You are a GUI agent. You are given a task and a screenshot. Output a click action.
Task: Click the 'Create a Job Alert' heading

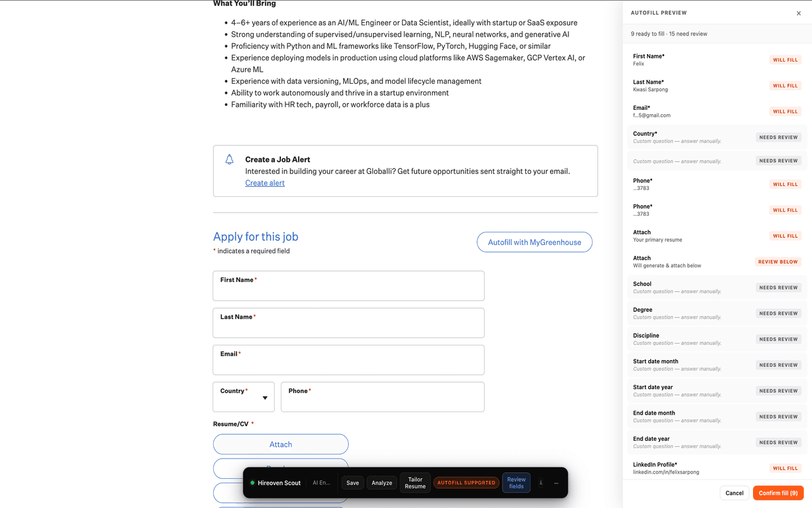point(278,159)
